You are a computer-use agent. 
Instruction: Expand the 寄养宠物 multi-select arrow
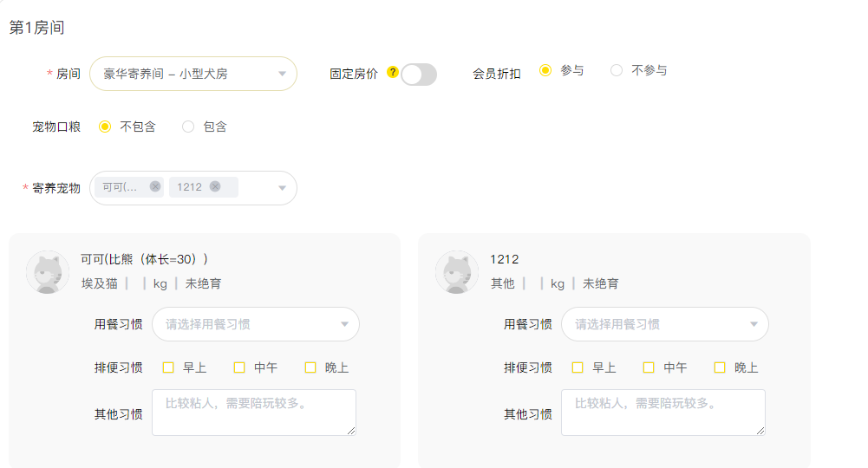click(x=283, y=188)
